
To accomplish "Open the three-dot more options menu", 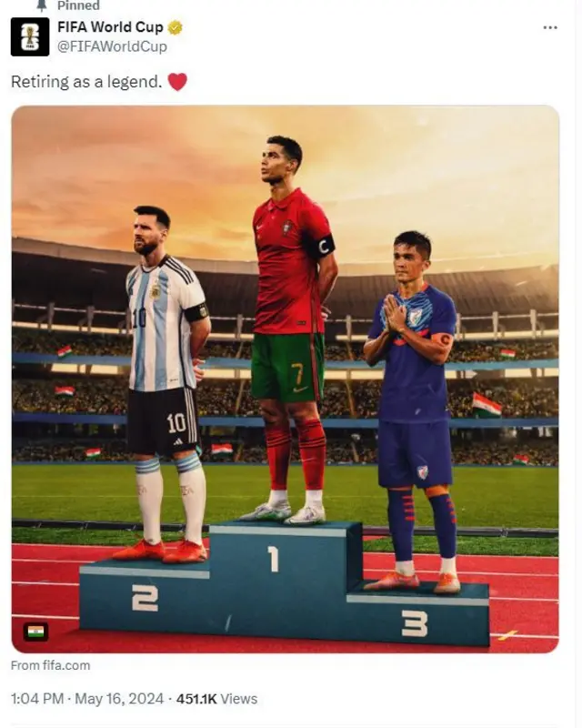I will pos(550,28).
